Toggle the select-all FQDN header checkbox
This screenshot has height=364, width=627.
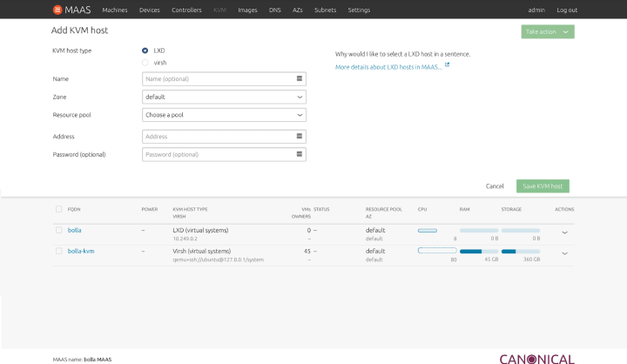(x=59, y=209)
